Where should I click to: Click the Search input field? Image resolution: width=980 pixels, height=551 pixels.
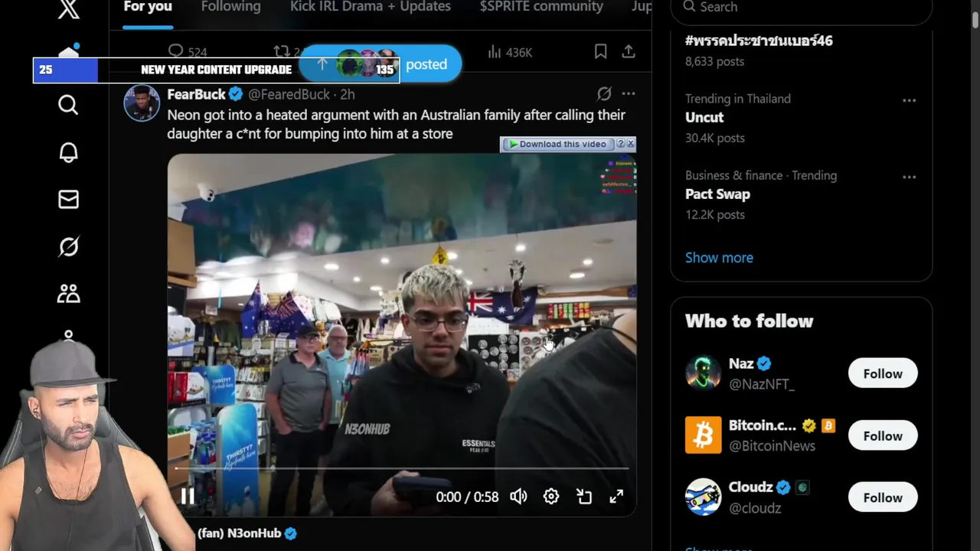[x=801, y=8]
